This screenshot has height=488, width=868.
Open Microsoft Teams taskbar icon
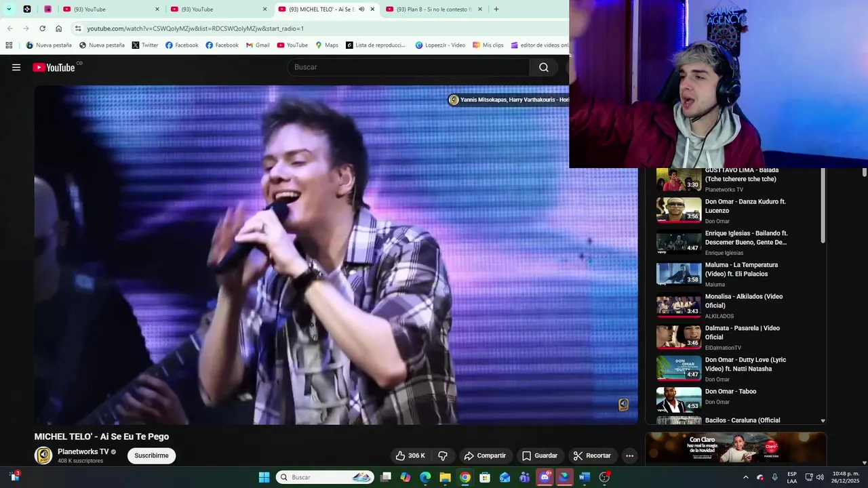point(524,477)
